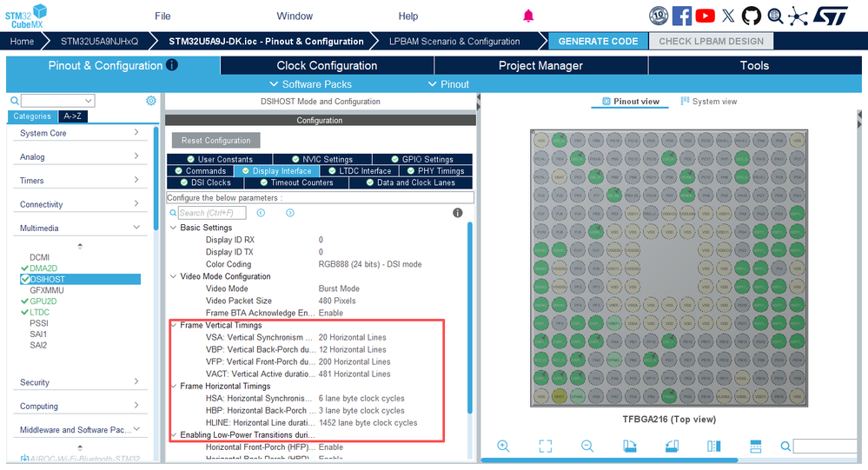Image resolution: width=868 pixels, height=470 pixels.
Task: Click the parameter search field
Action: tap(211, 213)
